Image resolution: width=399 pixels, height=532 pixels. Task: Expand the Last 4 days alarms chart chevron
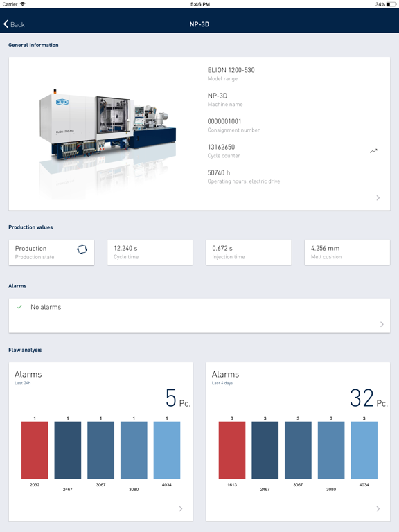click(x=378, y=508)
